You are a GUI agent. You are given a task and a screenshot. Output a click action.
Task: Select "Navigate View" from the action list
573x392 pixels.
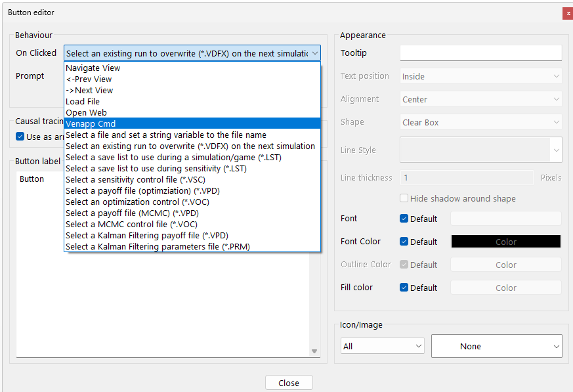[x=94, y=68]
